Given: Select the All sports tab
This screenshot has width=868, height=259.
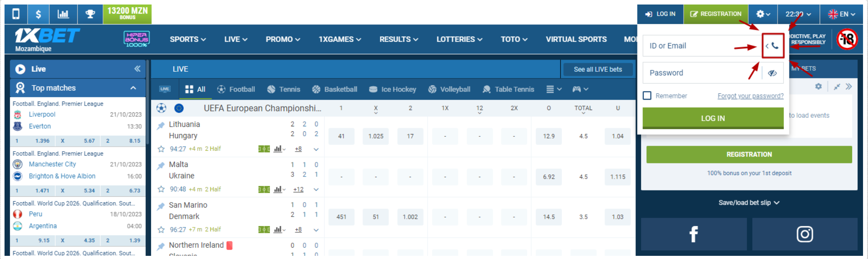Looking at the screenshot, I should (x=195, y=89).
